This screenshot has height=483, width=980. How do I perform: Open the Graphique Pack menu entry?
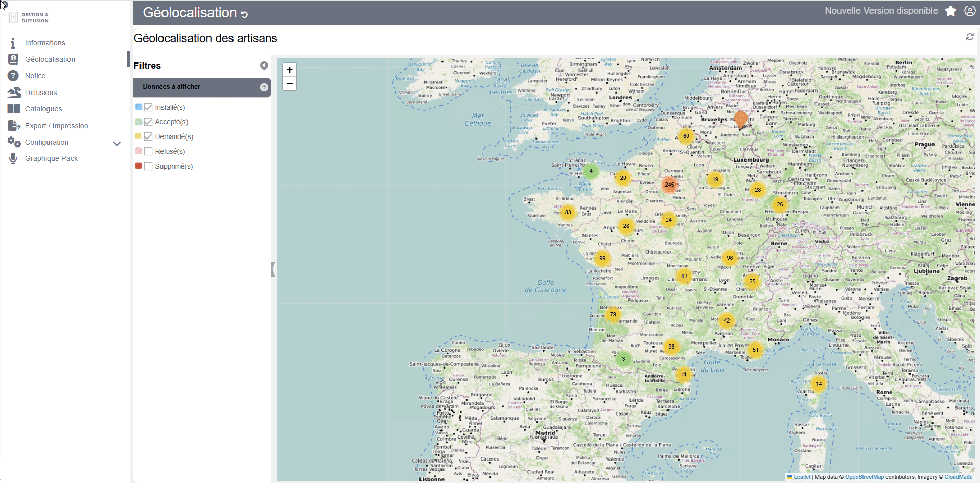[51, 158]
